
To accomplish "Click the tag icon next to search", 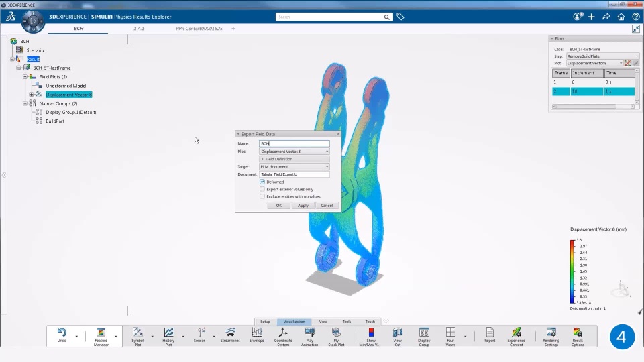I will pyautogui.click(x=400, y=17).
